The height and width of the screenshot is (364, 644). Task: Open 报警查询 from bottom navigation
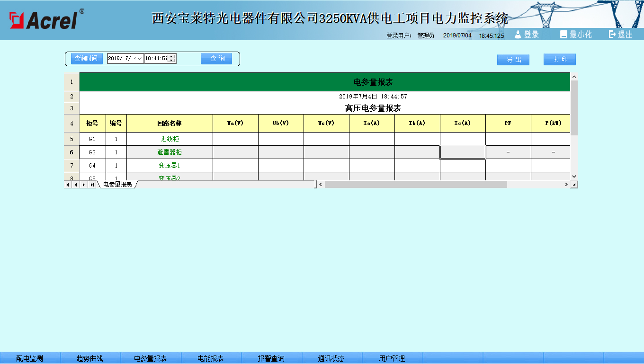tap(271, 358)
